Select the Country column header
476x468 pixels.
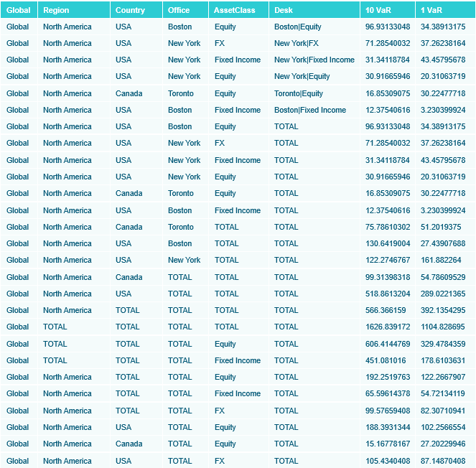coord(130,10)
